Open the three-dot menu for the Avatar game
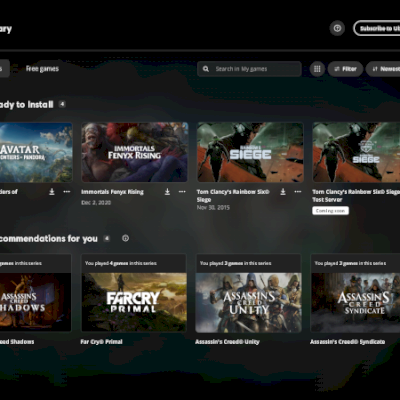The width and height of the screenshot is (400, 400). pyautogui.click(x=67, y=192)
